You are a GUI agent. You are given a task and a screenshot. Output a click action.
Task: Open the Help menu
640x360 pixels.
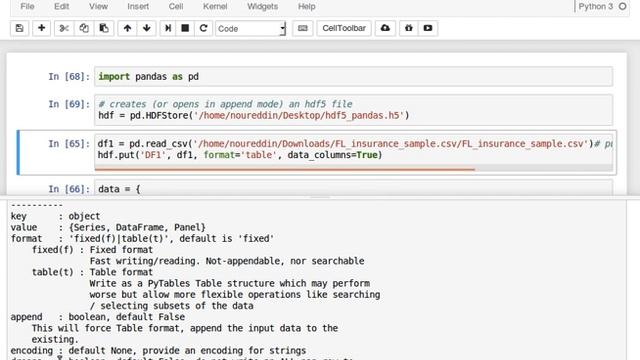[307, 7]
